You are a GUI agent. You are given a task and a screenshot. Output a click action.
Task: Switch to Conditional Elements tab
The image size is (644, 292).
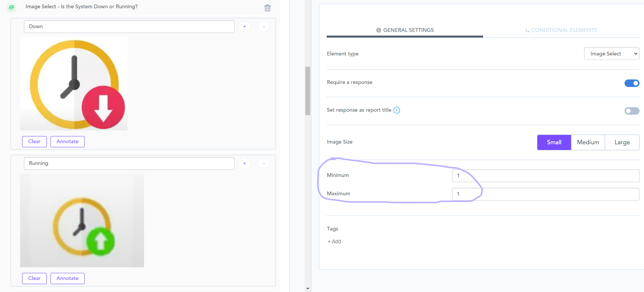click(x=561, y=30)
